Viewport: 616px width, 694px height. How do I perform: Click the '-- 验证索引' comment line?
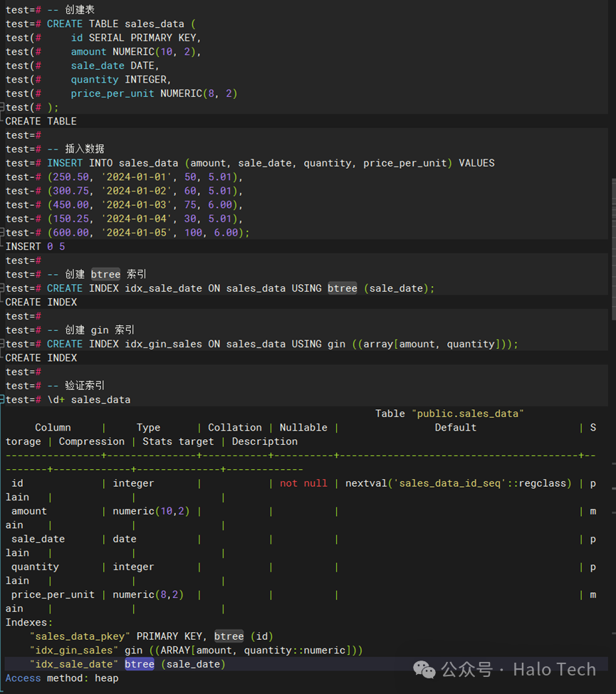[75, 386]
